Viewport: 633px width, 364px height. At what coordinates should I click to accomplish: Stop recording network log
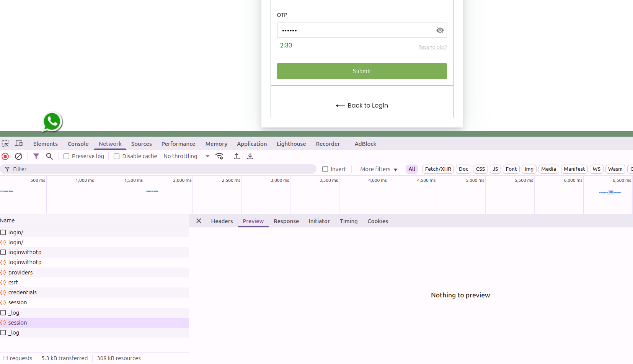click(x=5, y=156)
